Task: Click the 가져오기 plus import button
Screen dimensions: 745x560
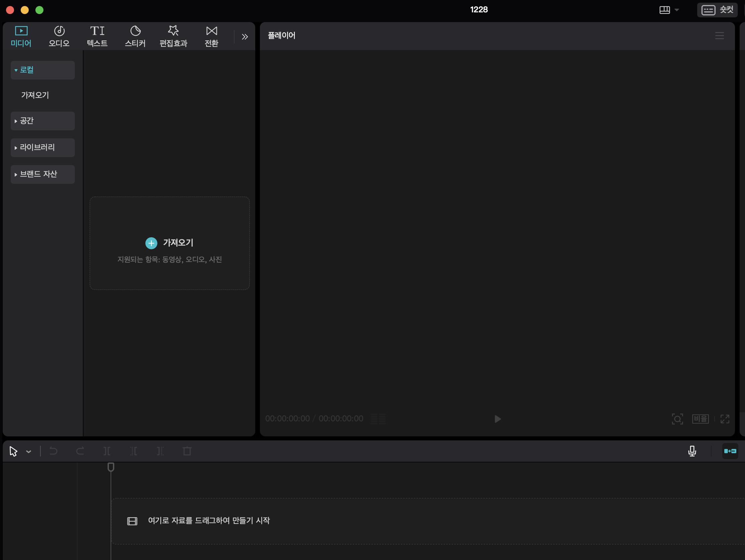Action: pos(151,243)
